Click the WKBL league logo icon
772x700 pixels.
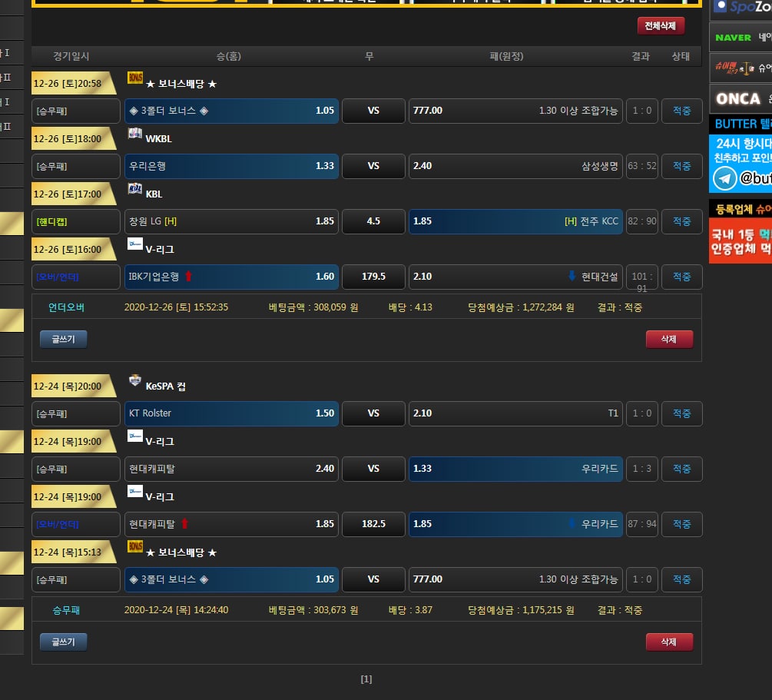click(135, 134)
